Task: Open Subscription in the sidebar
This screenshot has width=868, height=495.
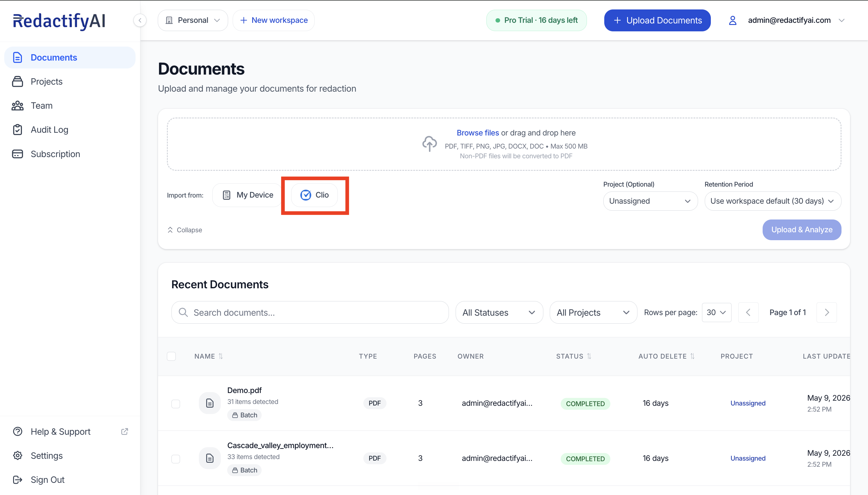Action: tap(70, 154)
